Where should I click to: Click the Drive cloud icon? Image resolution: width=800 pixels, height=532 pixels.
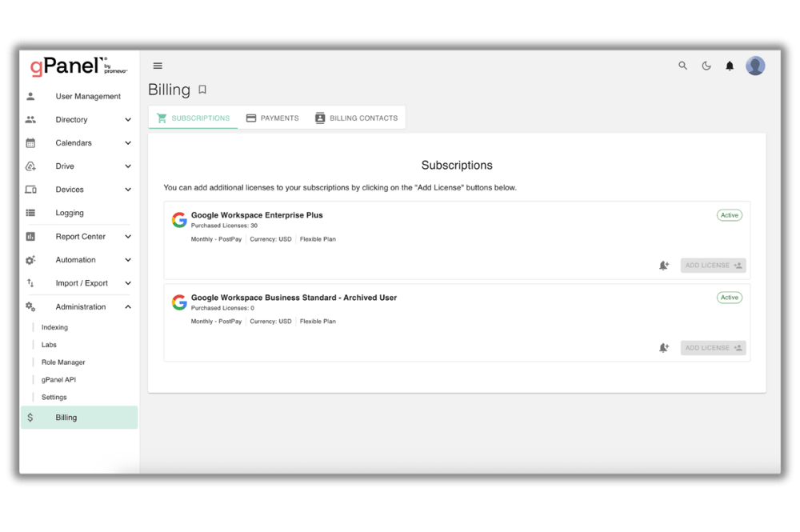[x=30, y=166]
